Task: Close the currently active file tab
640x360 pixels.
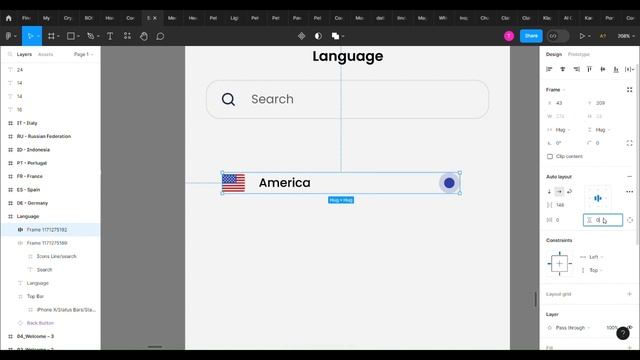Action: (155, 18)
